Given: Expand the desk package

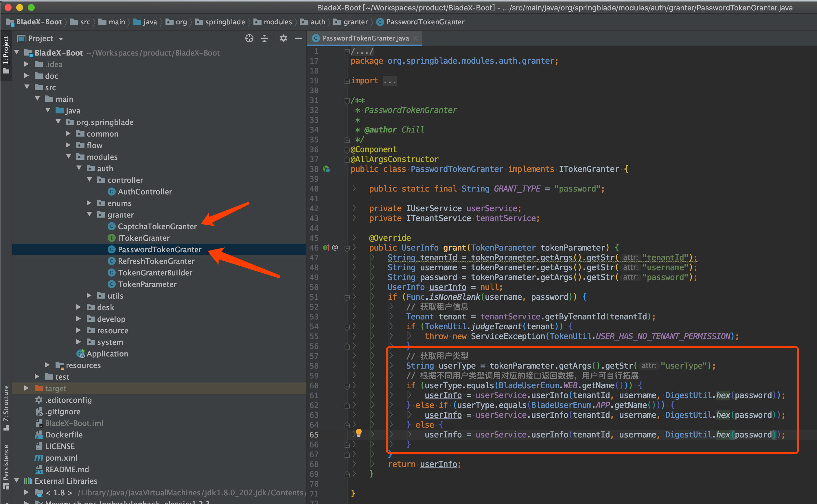Looking at the screenshot, I should tap(79, 307).
